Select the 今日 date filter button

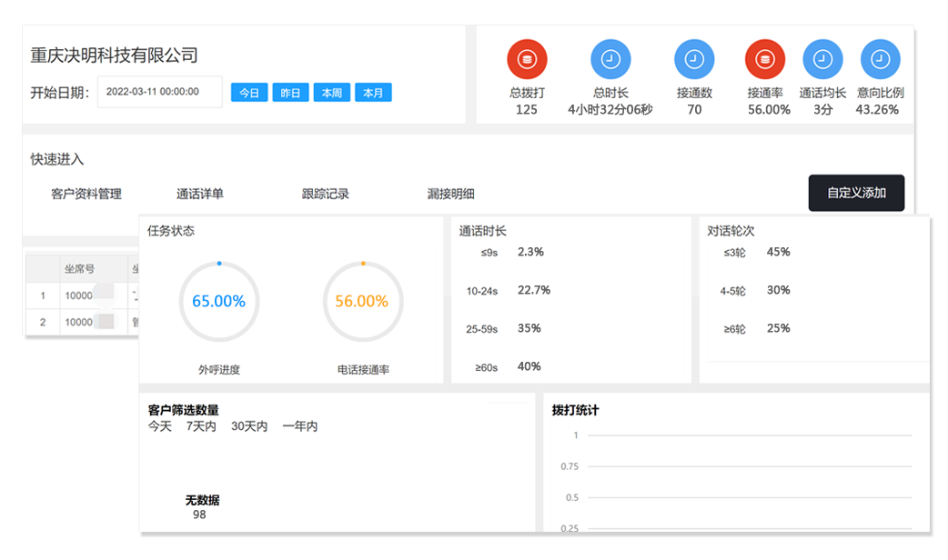(249, 93)
